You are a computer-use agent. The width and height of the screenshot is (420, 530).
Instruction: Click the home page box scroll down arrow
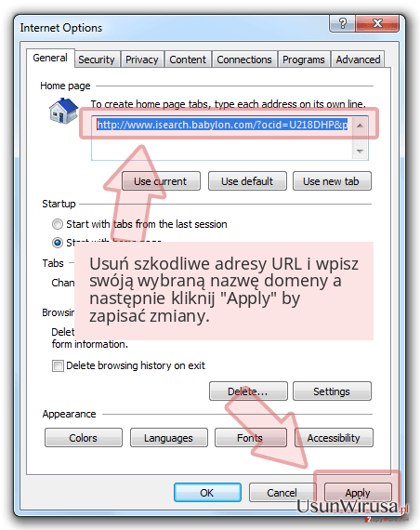360,151
